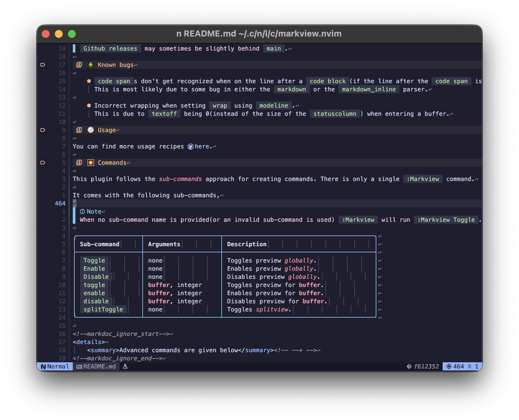The width and height of the screenshot is (519, 420).
Task: Click the compass emoji in Usage heading
Action: (x=91, y=130)
